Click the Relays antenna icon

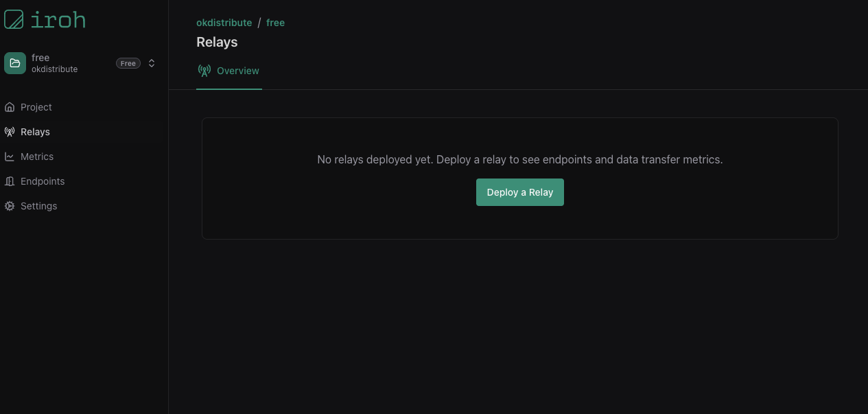(9, 132)
